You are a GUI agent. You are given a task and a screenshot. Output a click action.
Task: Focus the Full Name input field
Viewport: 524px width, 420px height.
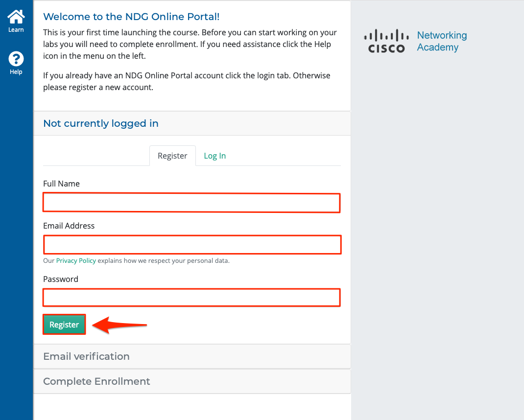click(191, 203)
